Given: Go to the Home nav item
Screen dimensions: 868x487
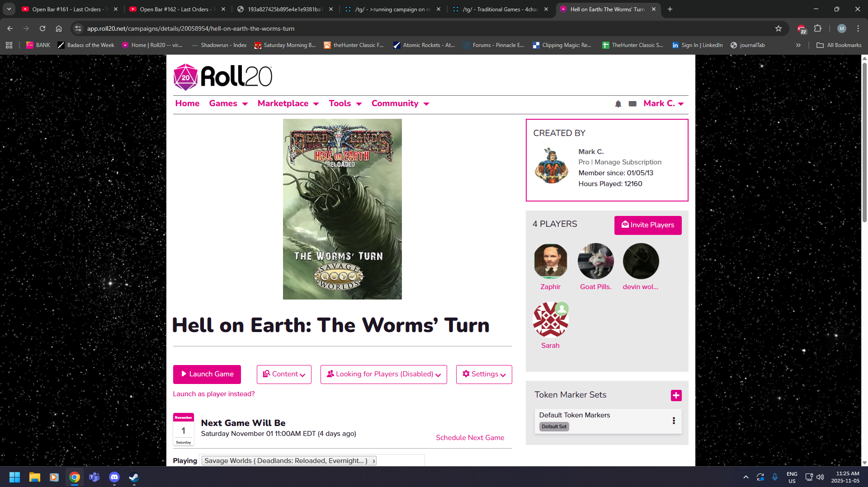Looking at the screenshot, I should click(x=187, y=103).
